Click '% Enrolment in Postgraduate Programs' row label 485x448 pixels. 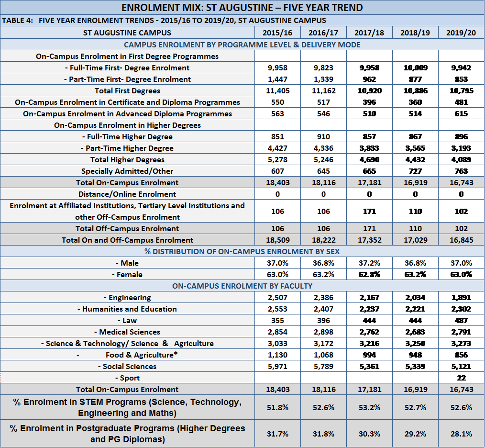[127, 434]
